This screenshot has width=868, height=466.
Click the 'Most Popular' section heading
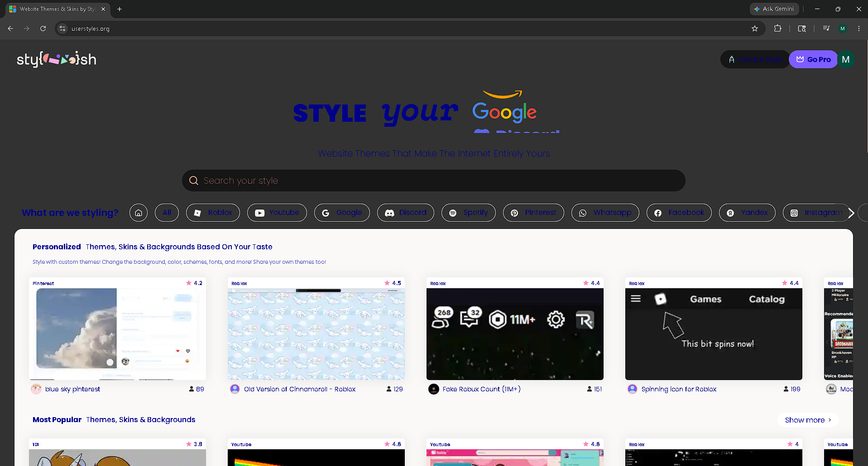57,420
